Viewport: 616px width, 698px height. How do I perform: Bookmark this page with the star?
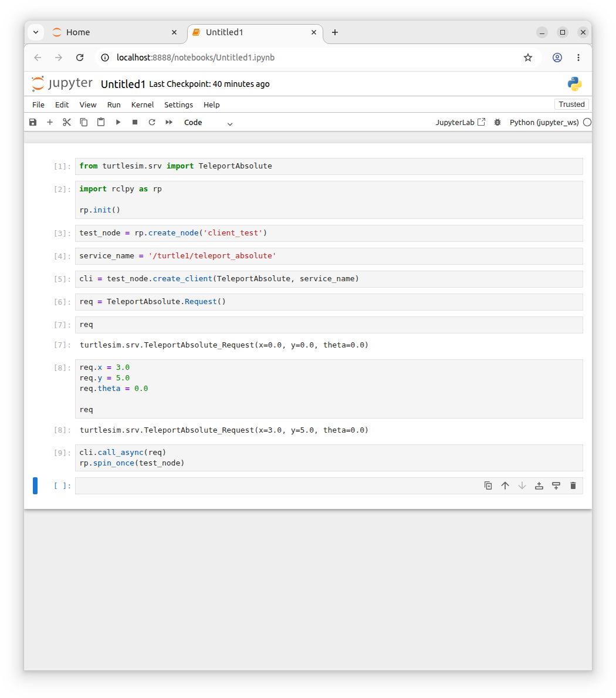coord(528,58)
